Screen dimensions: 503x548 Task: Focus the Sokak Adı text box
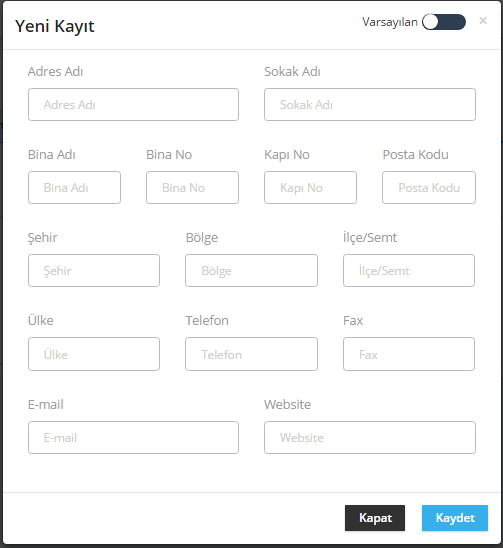pos(370,104)
